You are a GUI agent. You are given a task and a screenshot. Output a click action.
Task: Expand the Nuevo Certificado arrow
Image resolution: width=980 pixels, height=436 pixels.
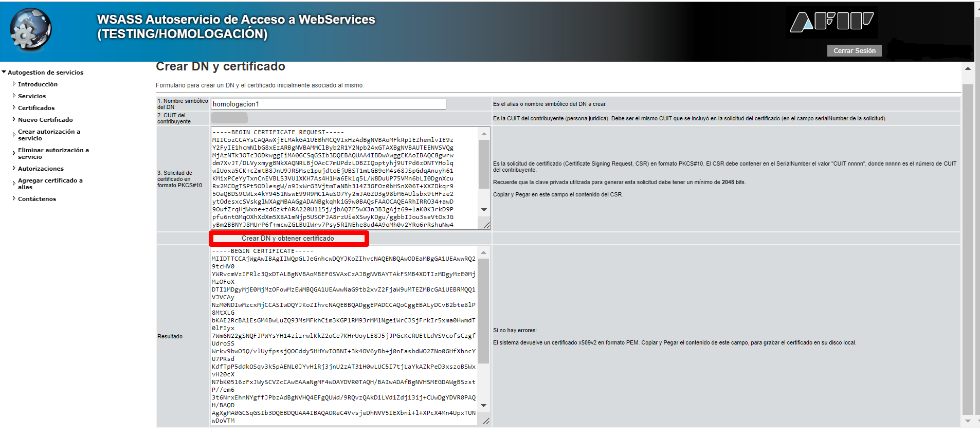coord(14,119)
